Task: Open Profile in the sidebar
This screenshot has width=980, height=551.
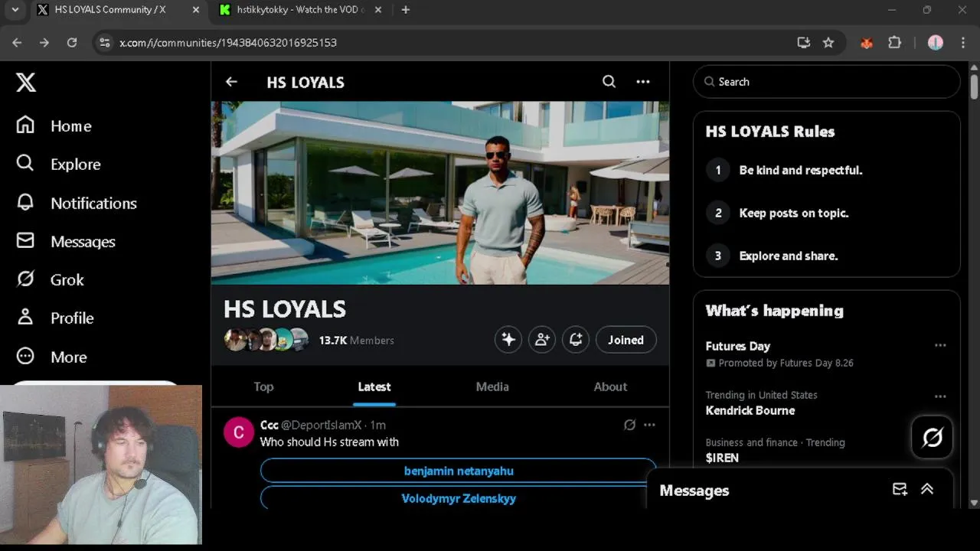Action: click(55, 318)
